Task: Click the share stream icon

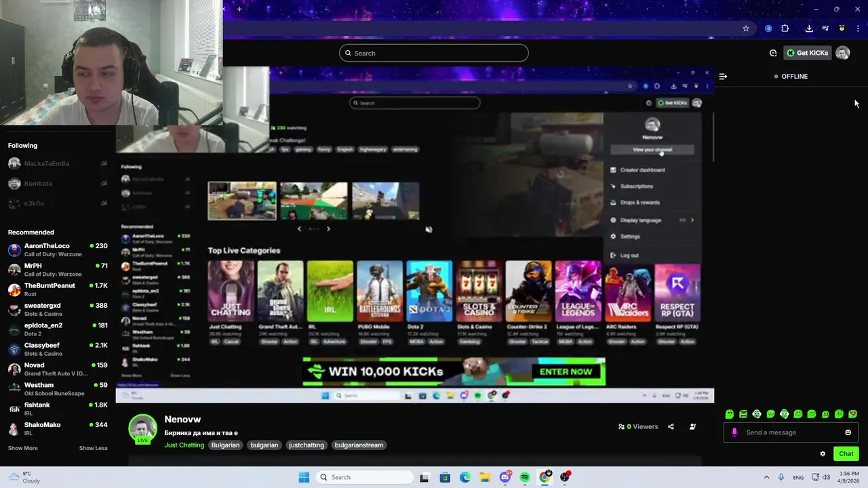Action: 671,427
